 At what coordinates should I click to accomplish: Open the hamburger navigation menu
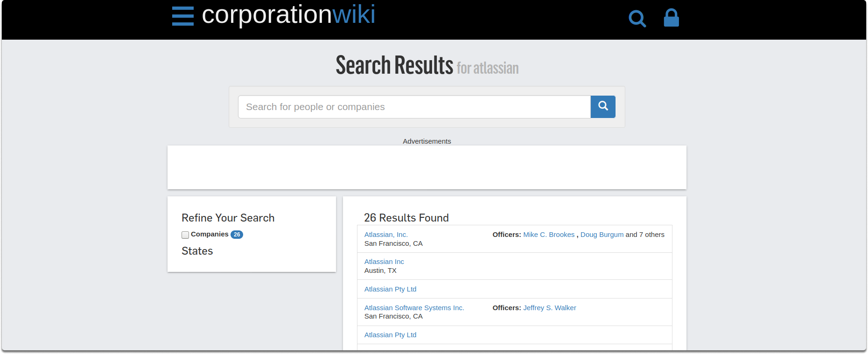tap(182, 16)
